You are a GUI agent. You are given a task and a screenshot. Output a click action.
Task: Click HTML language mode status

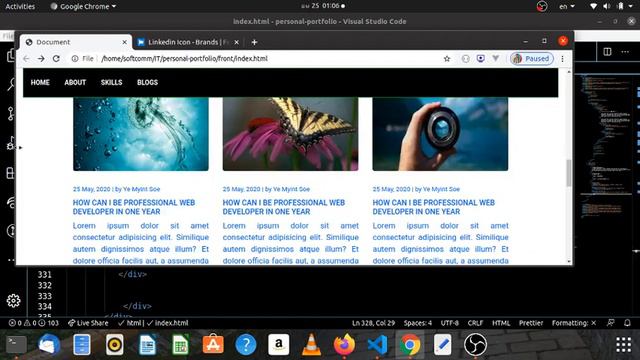tap(501, 323)
